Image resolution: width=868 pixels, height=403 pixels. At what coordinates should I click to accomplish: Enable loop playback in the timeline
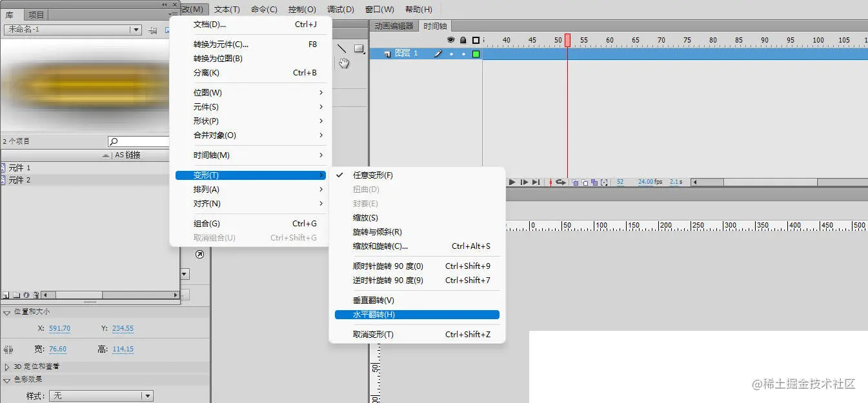coord(561,182)
